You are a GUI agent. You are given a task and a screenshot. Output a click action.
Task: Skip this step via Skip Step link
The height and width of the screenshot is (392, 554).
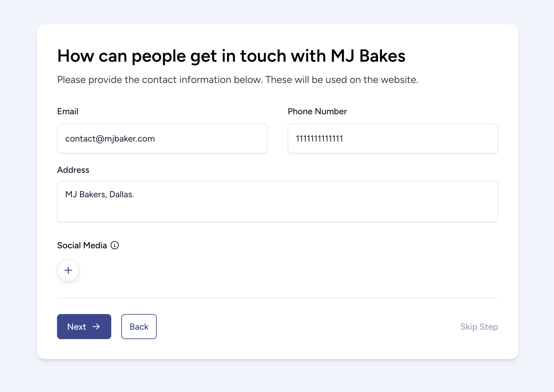coord(479,327)
